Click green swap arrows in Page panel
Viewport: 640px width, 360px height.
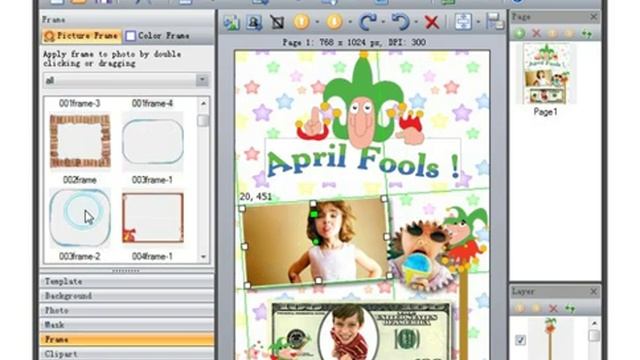point(587,33)
